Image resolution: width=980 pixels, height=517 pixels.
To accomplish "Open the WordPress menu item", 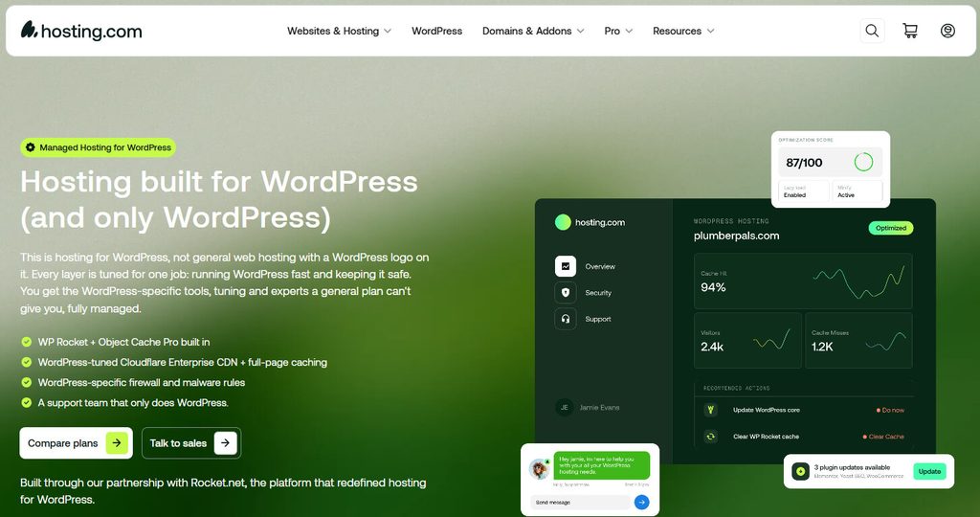I will pos(436,31).
